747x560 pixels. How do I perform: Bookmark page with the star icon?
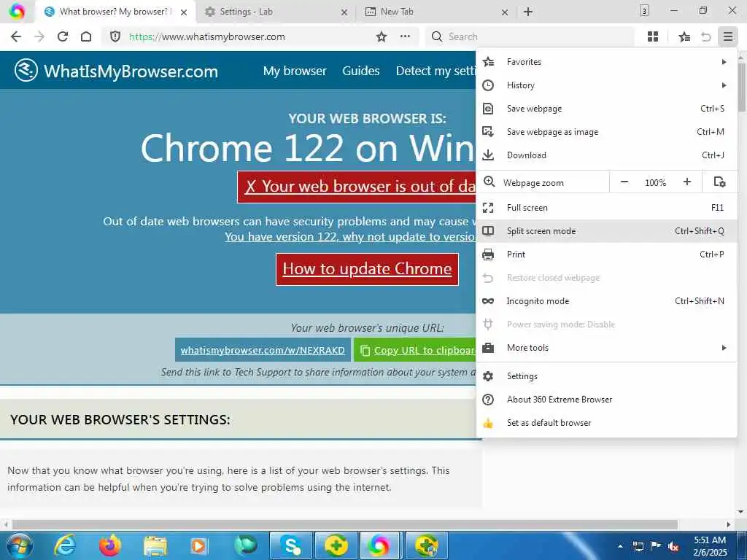point(382,36)
